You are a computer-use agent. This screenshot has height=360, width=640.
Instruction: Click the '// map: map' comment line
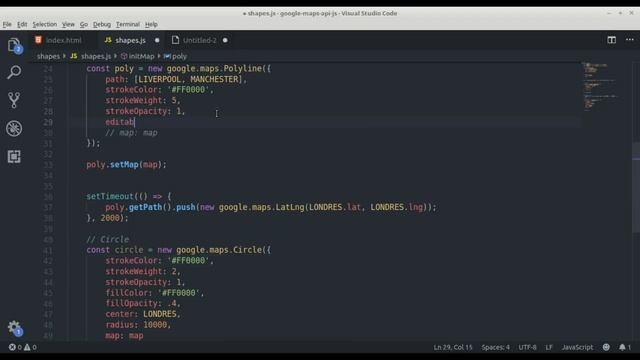(x=131, y=133)
